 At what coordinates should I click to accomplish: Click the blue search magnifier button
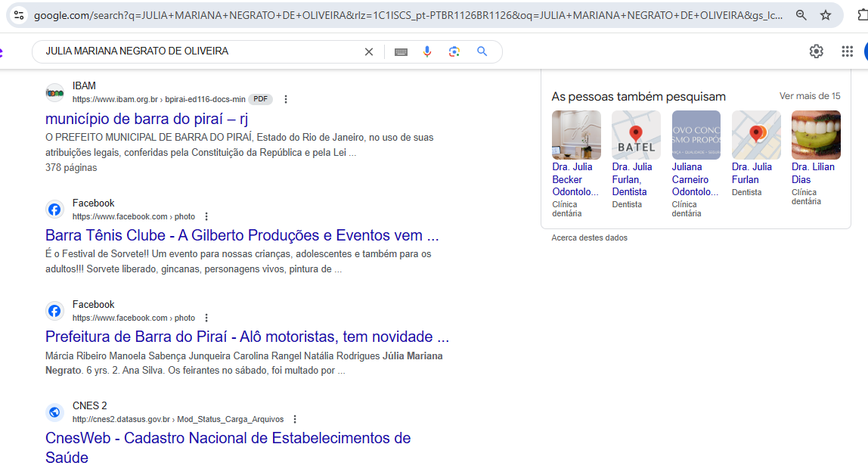pyautogui.click(x=482, y=51)
